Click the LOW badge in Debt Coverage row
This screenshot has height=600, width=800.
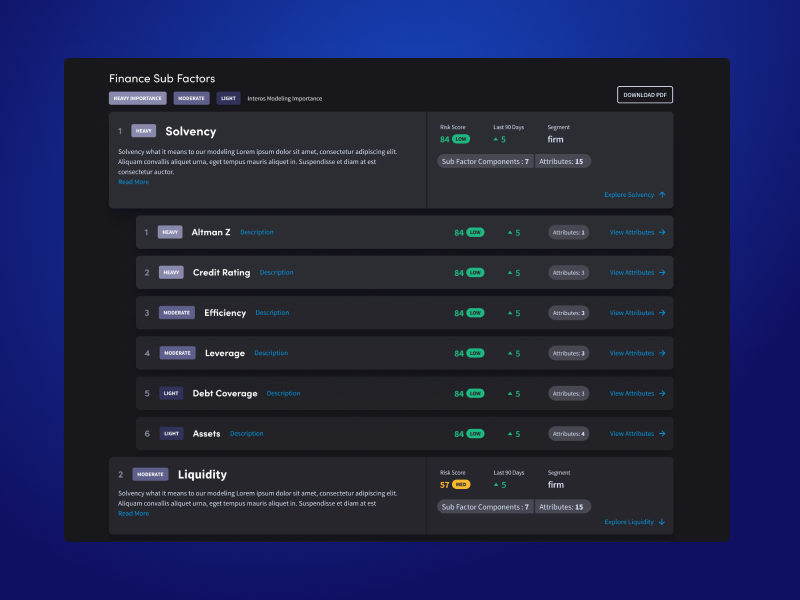475,393
